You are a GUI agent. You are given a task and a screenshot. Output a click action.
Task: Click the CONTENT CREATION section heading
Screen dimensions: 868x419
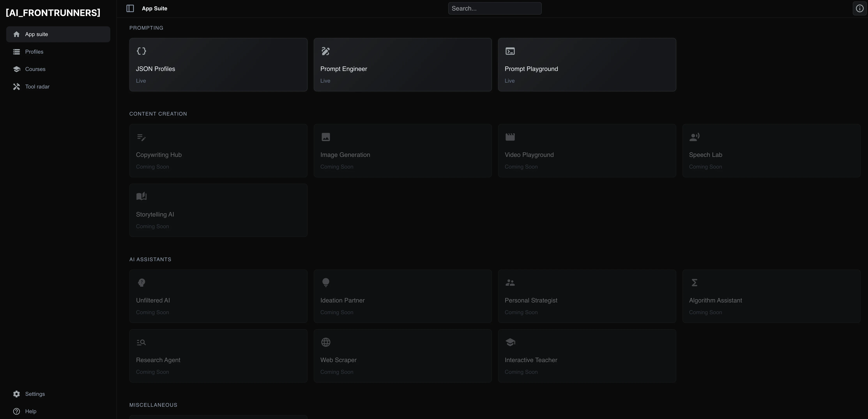(x=158, y=114)
